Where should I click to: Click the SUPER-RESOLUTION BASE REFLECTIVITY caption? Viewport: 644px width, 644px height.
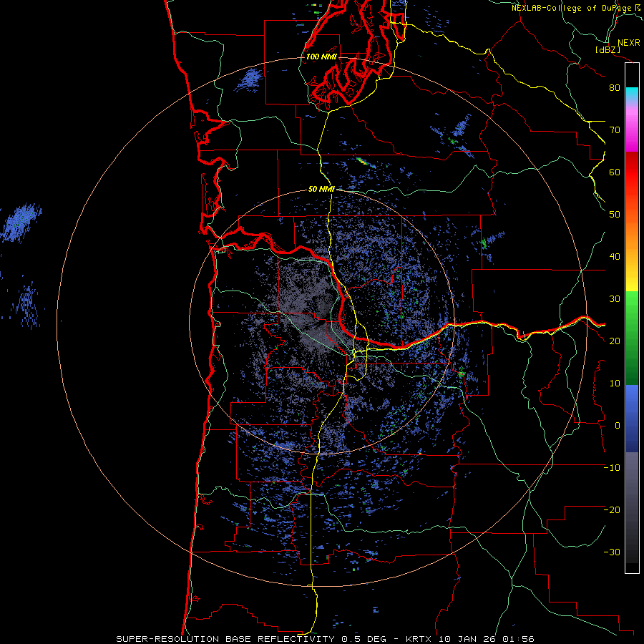click(225, 639)
